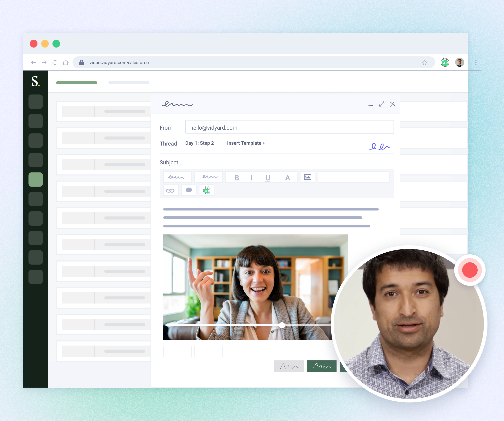This screenshot has width=504, height=421.
Task: Open the browser three-dot menu
Action: click(476, 62)
